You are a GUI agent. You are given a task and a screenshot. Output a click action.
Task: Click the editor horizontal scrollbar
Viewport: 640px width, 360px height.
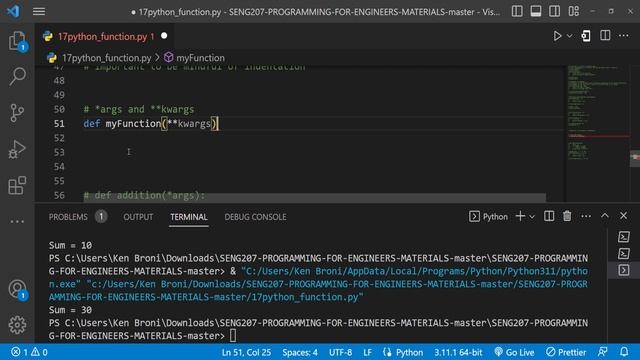(x=314, y=198)
